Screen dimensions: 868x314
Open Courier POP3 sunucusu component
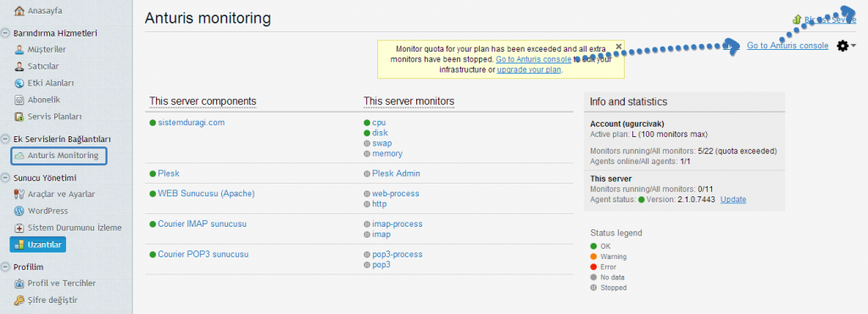click(x=203, y=254)
